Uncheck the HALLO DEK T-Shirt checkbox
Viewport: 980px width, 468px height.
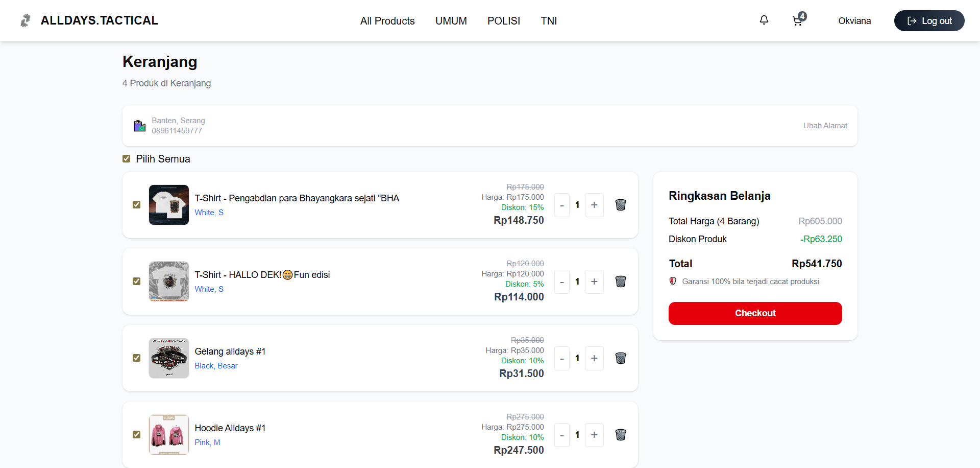137,282
